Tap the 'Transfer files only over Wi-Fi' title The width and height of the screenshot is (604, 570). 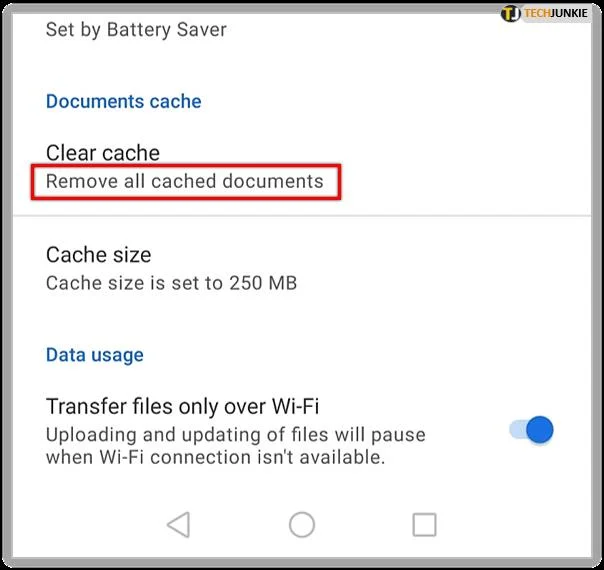tap(183, 406)
